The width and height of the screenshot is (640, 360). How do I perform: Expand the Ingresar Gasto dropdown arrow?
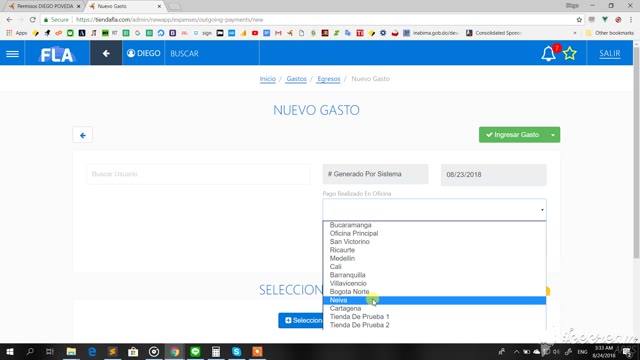pos(553,135)
